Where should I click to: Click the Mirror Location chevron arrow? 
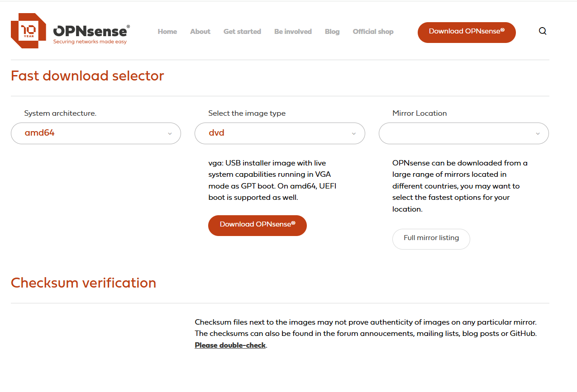click(x=538, y=133)
